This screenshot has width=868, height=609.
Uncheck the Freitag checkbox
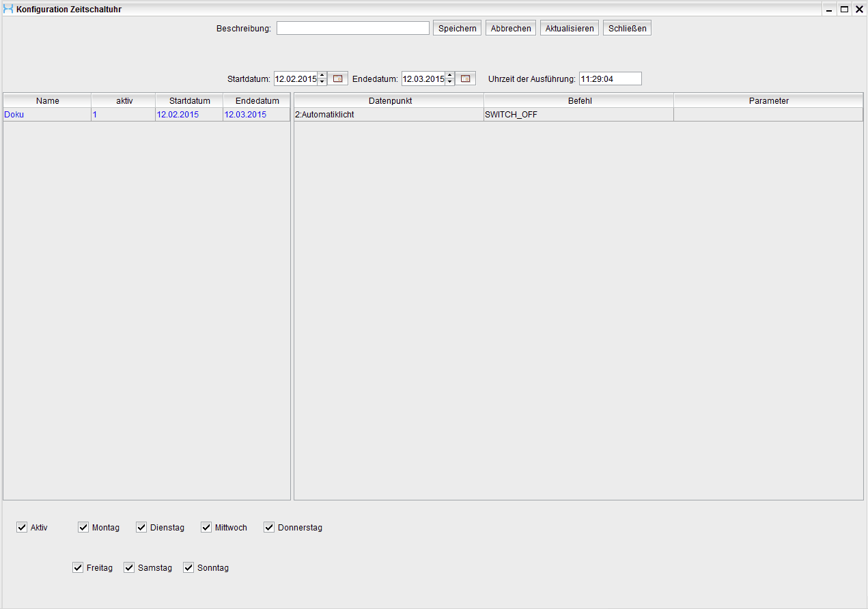[x=78, y=568]
